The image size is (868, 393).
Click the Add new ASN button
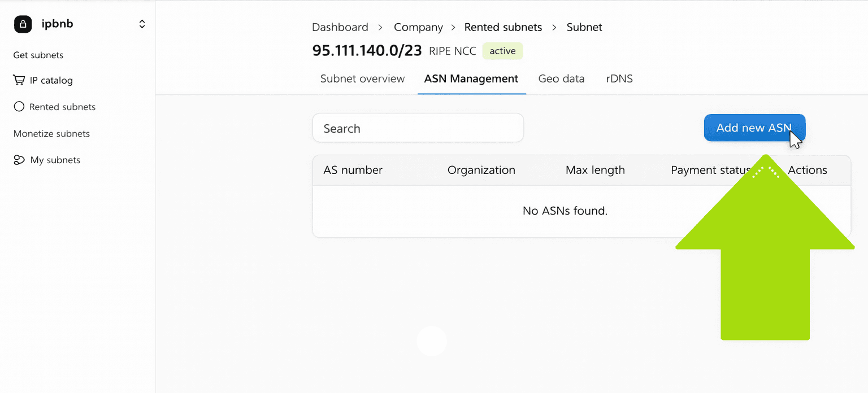[754, 128]
